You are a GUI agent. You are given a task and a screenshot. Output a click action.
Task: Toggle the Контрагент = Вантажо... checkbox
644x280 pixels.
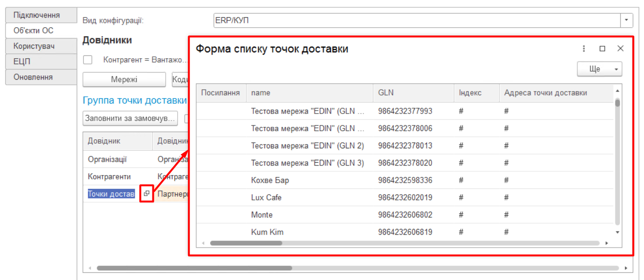(x=88, y=60)
